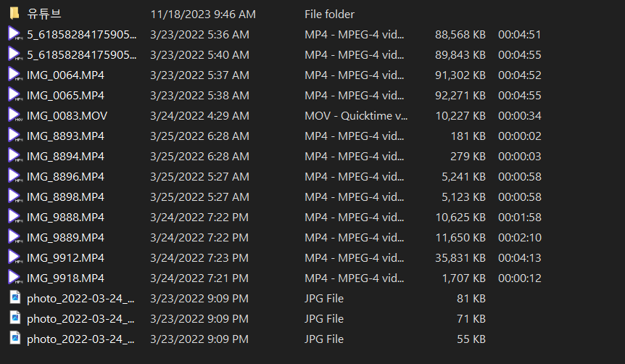Click the 55 KB photo JPG icon

[x=15, y=338]
